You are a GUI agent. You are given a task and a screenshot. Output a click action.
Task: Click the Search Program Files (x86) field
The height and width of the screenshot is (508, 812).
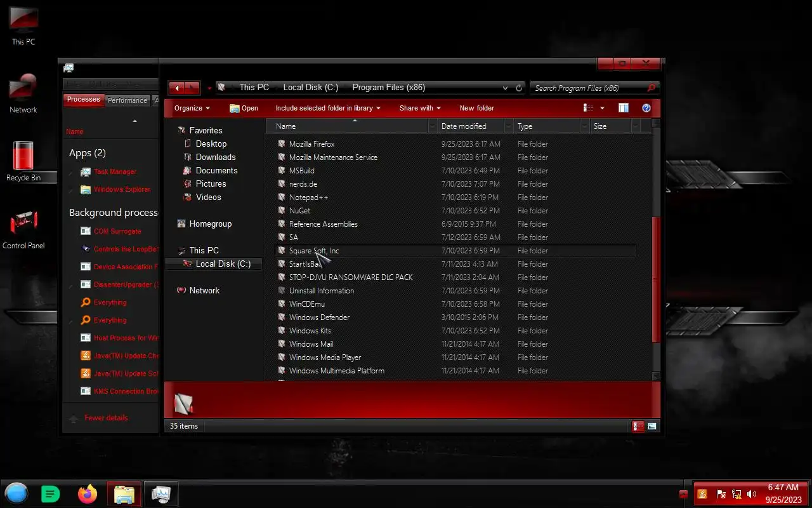tap(587, 88)
